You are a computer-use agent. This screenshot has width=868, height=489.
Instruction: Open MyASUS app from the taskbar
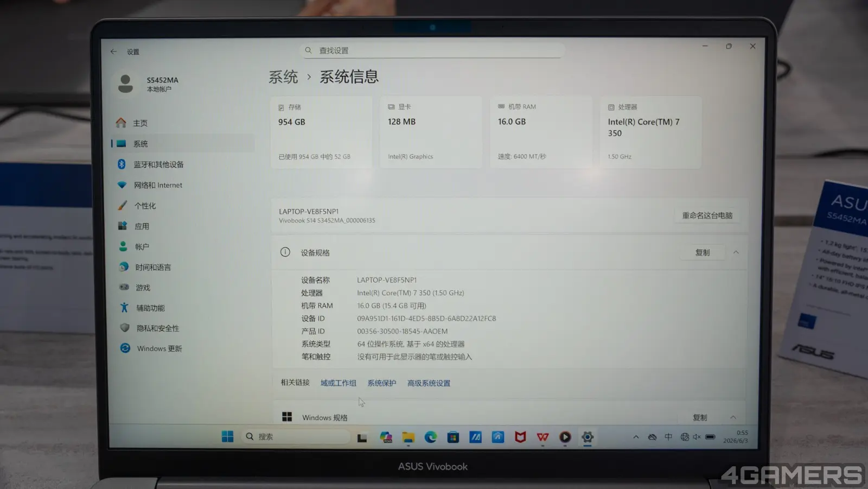coord(475,437)
